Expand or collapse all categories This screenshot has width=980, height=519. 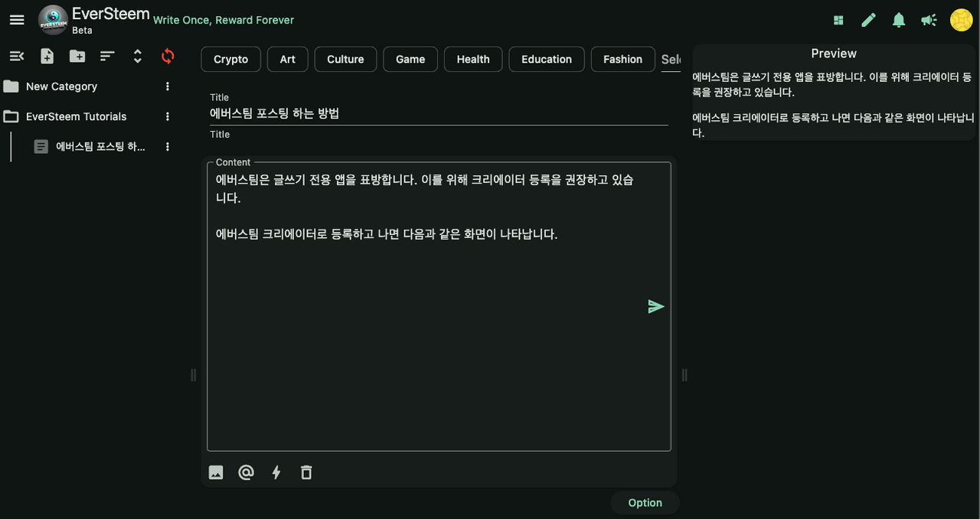tap(138, 56)
